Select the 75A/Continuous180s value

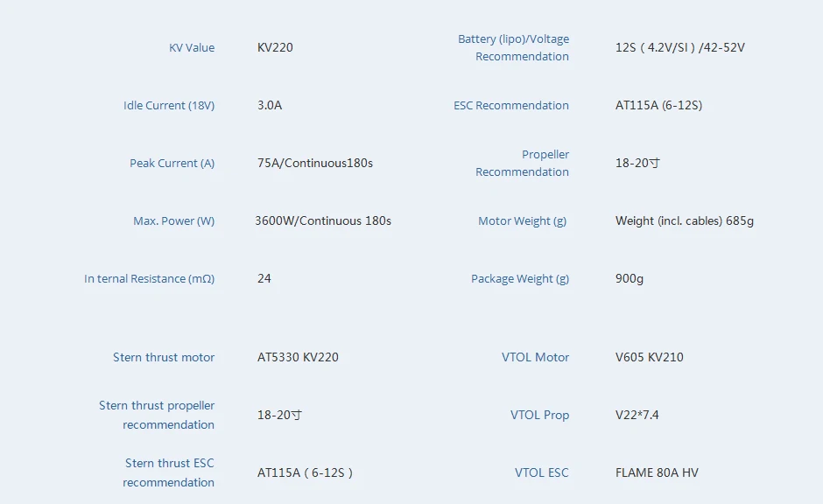[315, 163]
